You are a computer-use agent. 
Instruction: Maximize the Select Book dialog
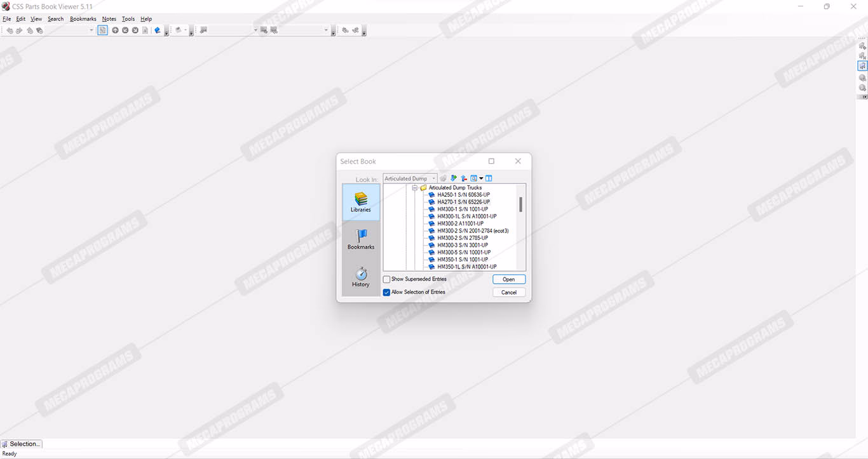(x=491, y=161)
